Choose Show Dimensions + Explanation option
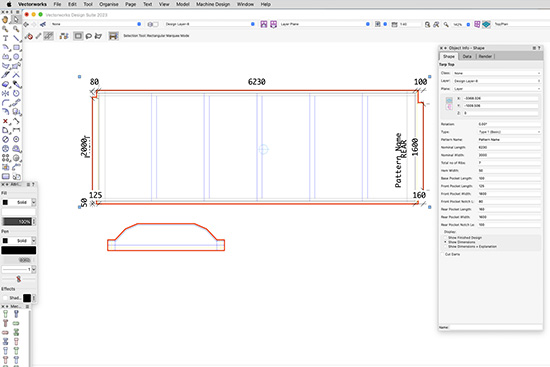This screenshot has width=550, height=367. [x=445, y=246]
